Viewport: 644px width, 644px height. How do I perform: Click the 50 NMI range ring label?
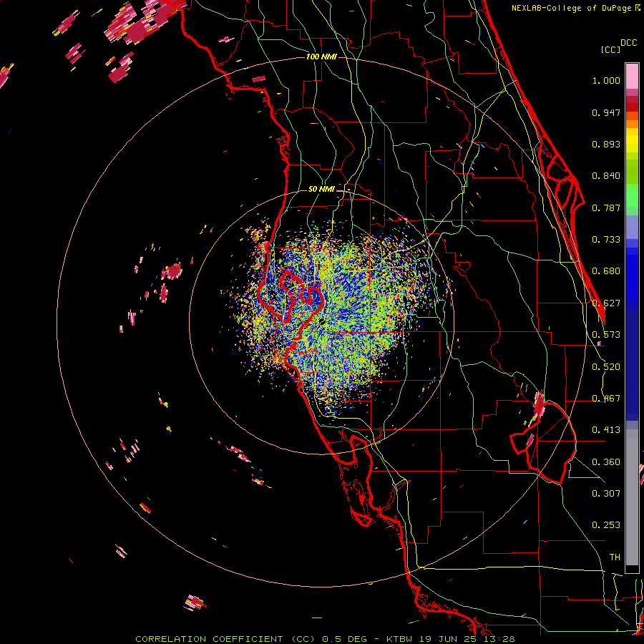tap(321, 190)
